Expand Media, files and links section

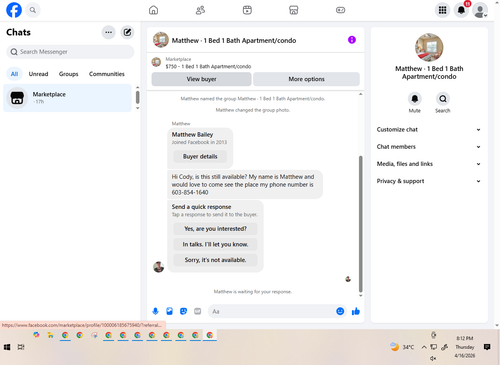pos(429,164)
